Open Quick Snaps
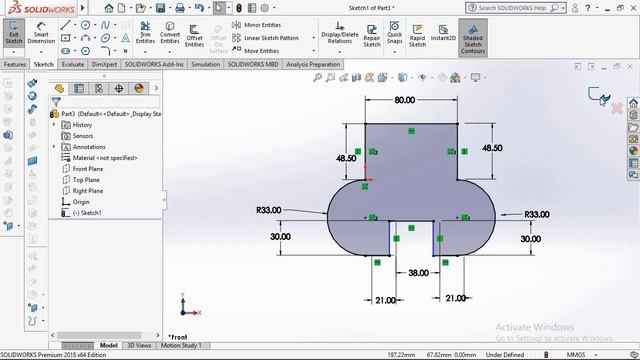Viewport: 640px width, 360px height. (x=394, y=33)
